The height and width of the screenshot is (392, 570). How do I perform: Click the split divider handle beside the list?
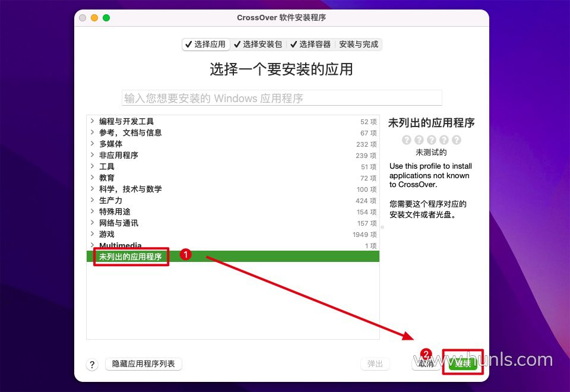(382, 227)
